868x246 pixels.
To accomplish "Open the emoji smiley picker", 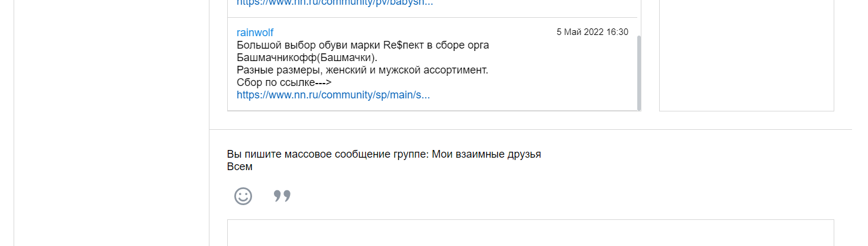I will pos(243,196).
